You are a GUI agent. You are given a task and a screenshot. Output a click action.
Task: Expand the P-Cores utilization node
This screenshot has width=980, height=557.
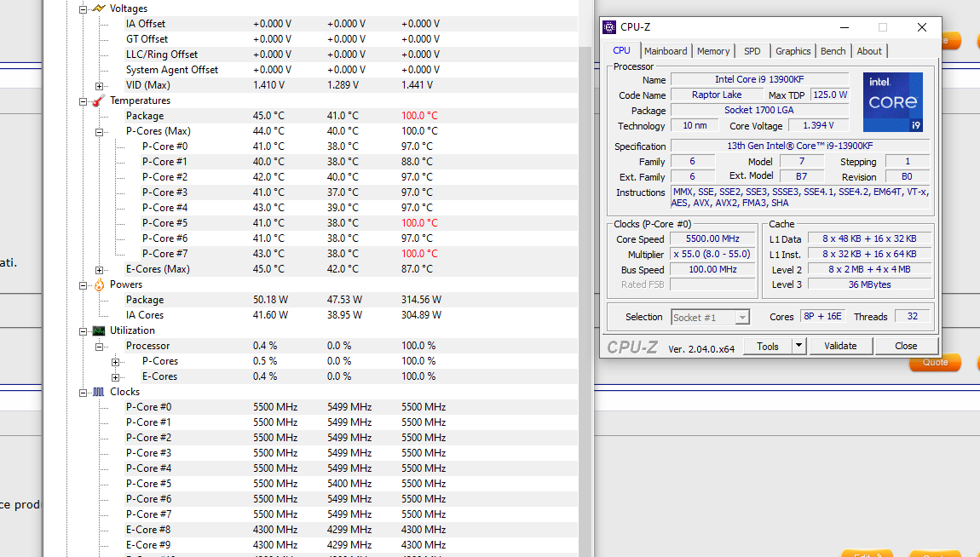116,362
